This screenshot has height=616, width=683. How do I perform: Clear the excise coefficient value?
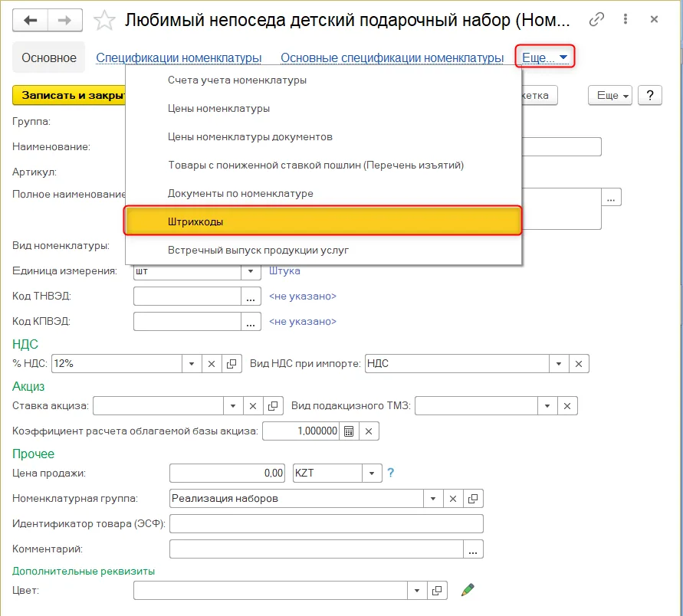click(x=369, y=431)
